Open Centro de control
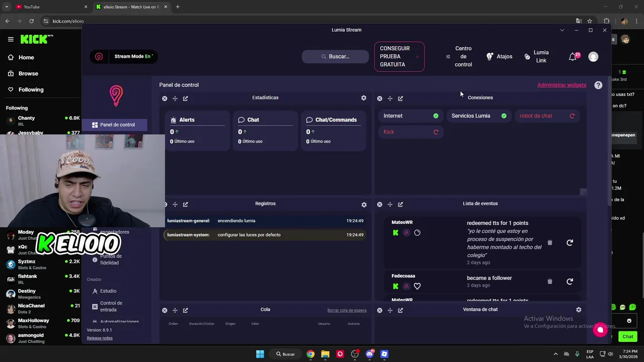This screenshot has width=644, height=362. tap(459, 56)
